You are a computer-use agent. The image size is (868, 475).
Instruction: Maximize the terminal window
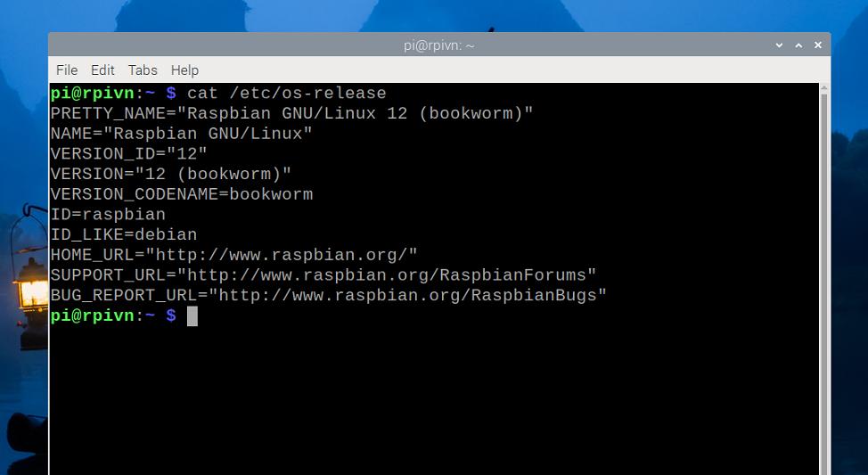pos(797,45)
